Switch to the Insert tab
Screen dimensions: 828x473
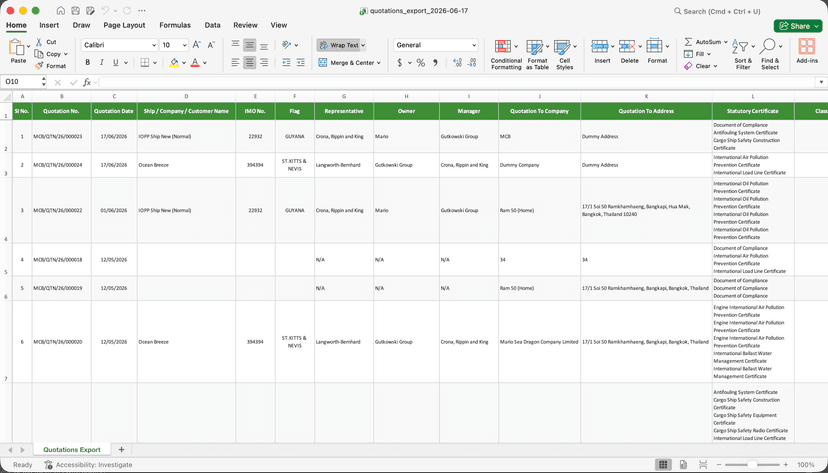pos(49,25)
